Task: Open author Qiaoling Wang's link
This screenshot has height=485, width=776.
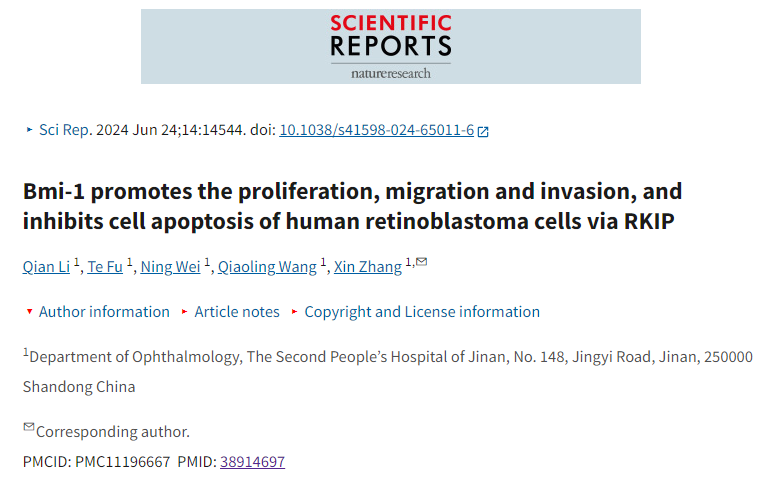Action: tap(267, 267)
